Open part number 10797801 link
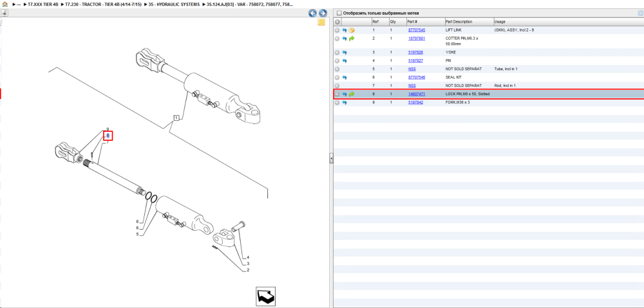 [416, 39]
